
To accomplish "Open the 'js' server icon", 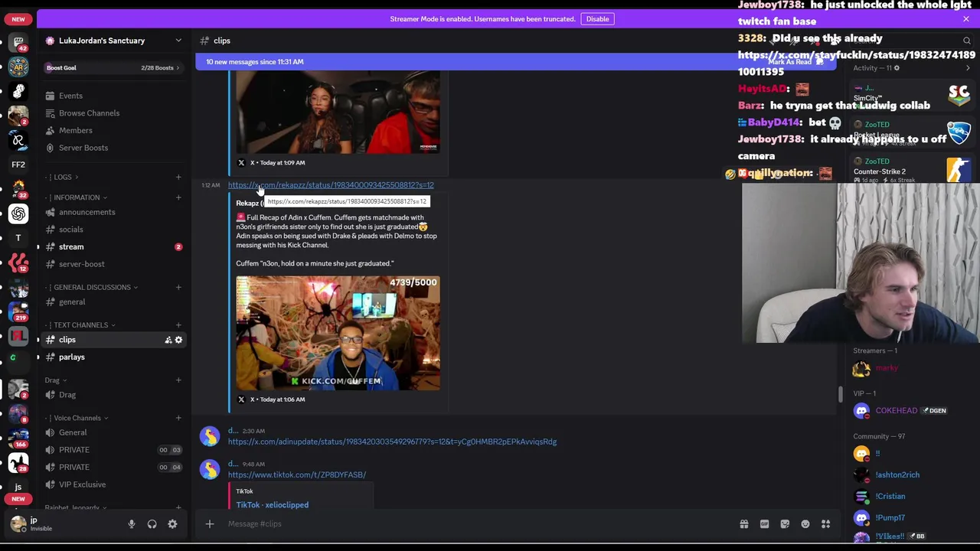I will (18, 487).
